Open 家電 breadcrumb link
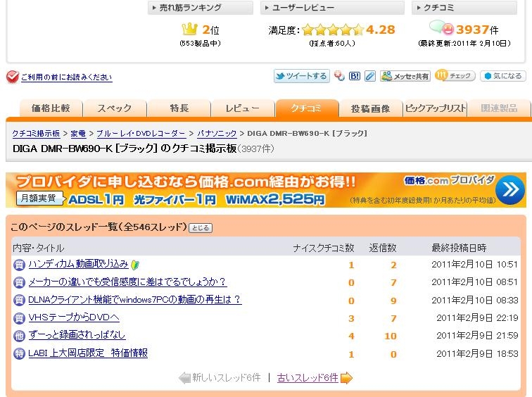Screen dimensions: 532x397 78,133
